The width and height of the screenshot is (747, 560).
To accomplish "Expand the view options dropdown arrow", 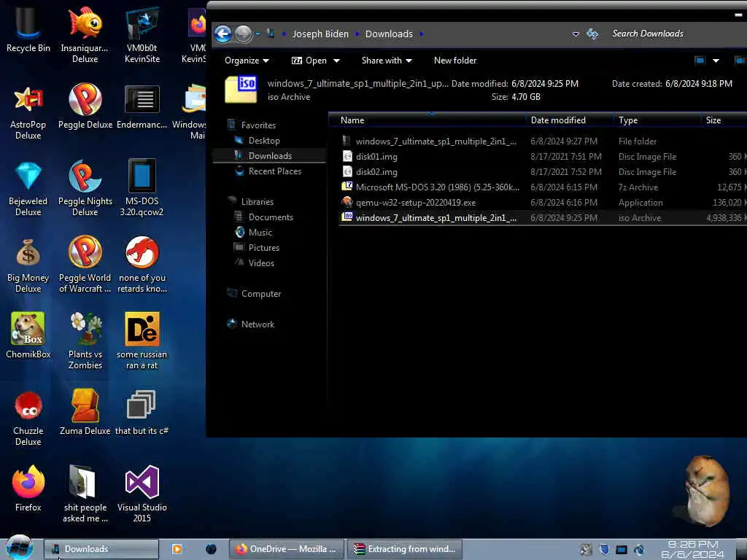I will pyautogui.click(x=716, y=61).
